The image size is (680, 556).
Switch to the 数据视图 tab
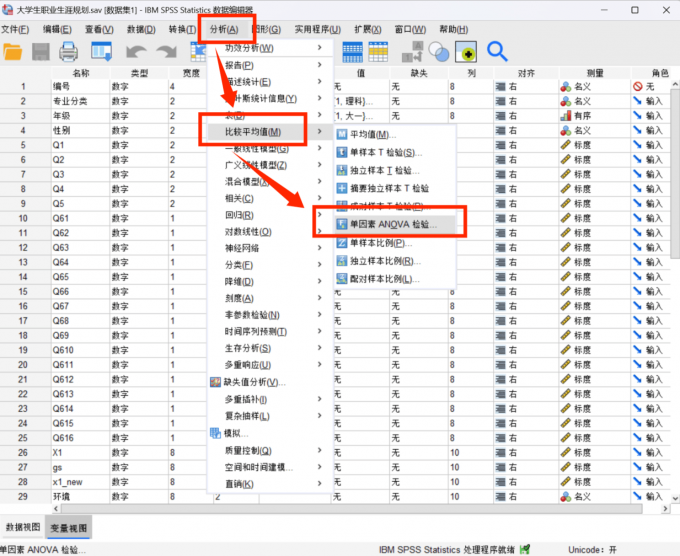(23, 527)
